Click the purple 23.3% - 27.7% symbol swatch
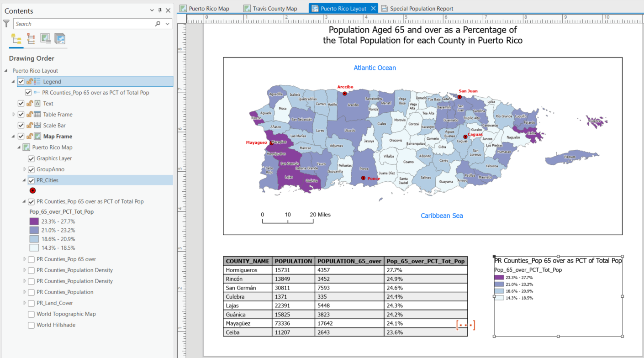This screenshot has height=358, width=644. coord(34,221)
